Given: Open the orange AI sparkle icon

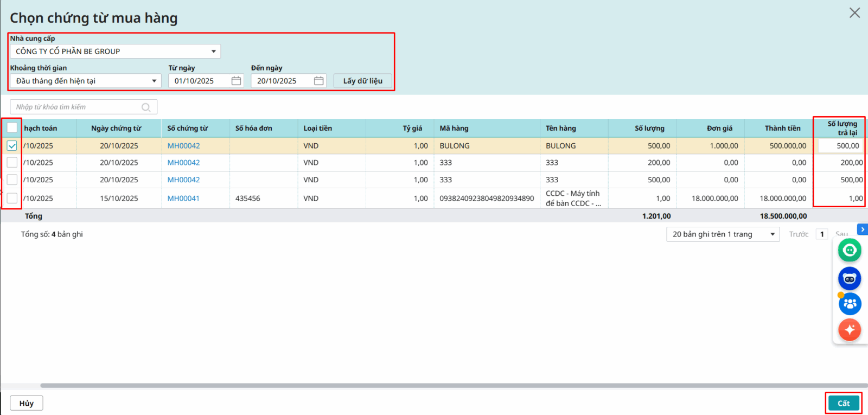Looking at the screenshot, I should tap(850, 329).
